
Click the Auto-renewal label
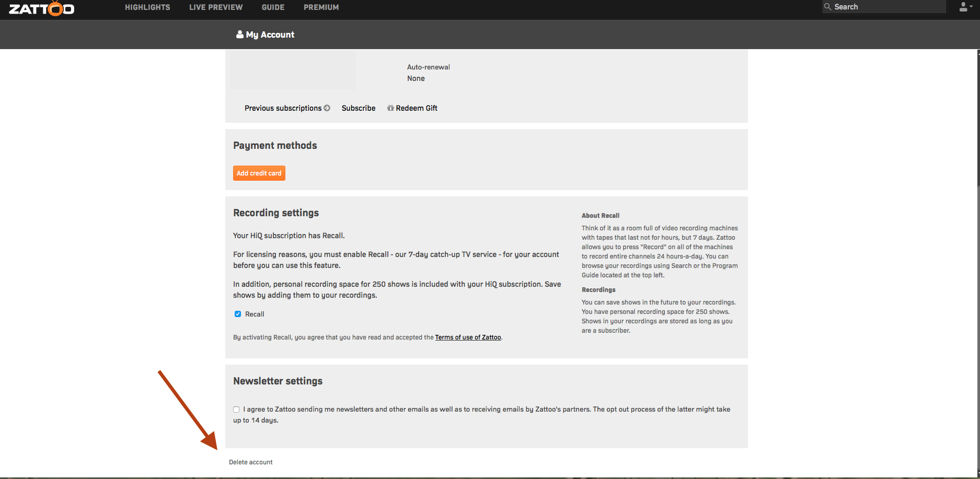coord(429,67)
